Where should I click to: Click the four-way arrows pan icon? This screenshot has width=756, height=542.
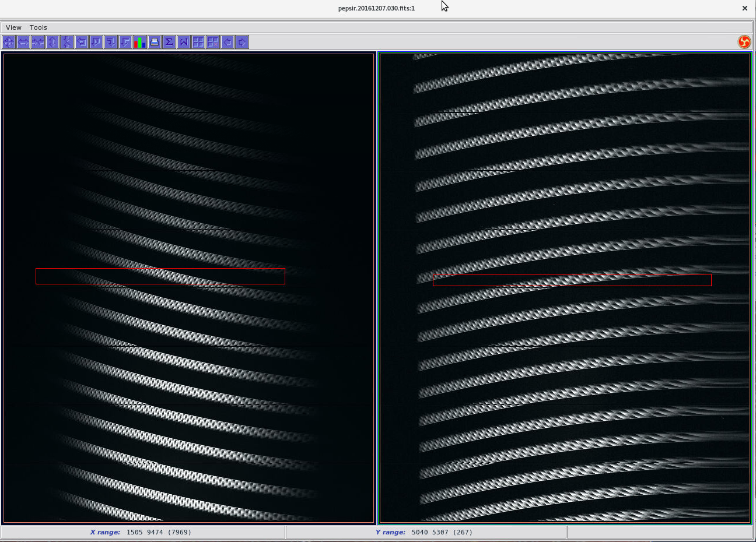click(9, 42)
